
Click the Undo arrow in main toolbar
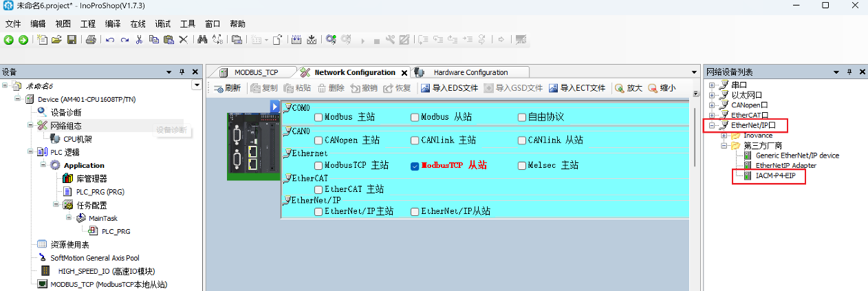[110, 40]
